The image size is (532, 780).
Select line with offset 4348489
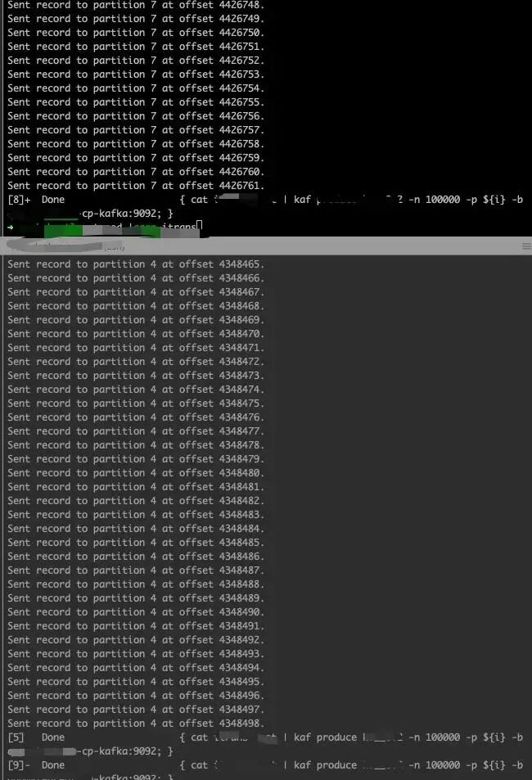(136, 599)
